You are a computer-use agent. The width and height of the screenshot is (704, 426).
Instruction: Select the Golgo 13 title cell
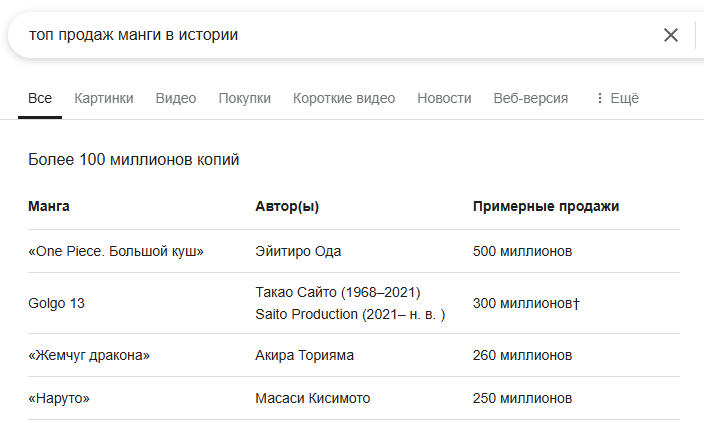(56, 303)
